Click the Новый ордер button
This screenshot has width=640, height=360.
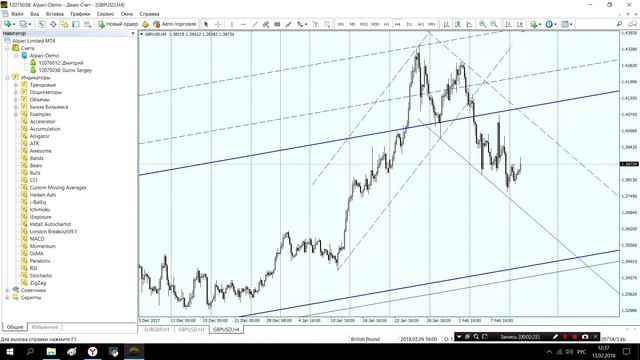click(118, 24)
